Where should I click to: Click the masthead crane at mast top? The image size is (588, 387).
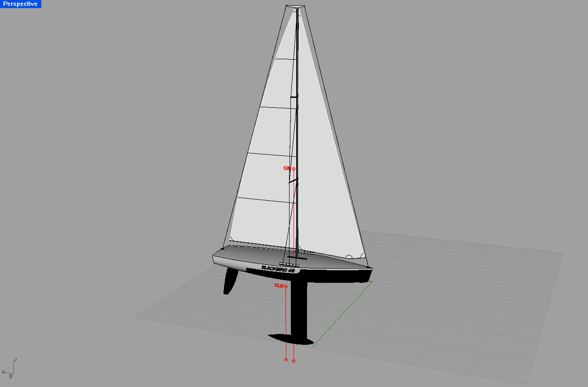(x=295, y=7)
